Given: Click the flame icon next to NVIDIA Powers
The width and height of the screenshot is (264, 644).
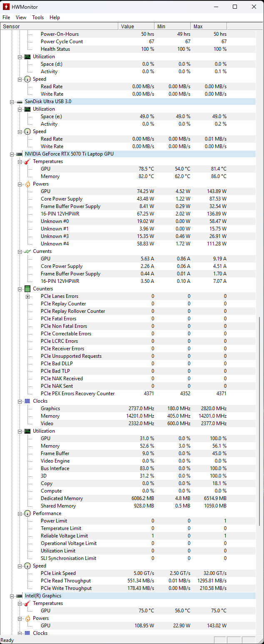Looking at the screenshot, I should click(27, 184).
